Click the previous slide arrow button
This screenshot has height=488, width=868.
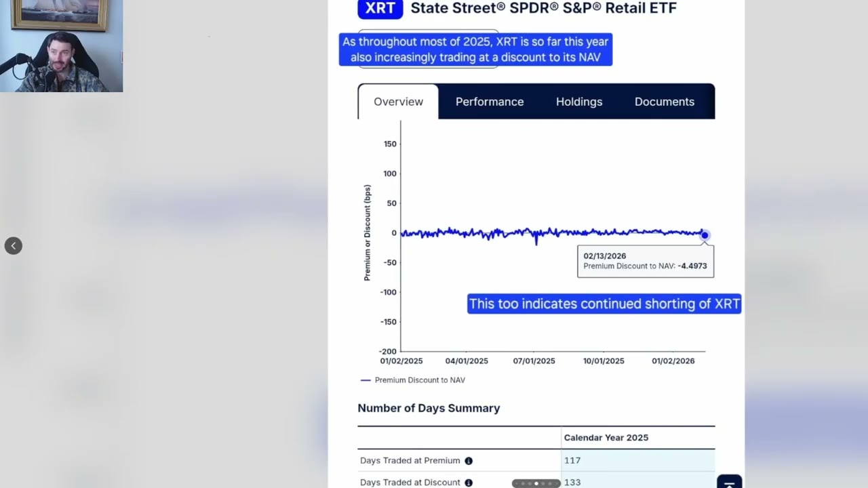pyautogui.click(x=14, y=245)
